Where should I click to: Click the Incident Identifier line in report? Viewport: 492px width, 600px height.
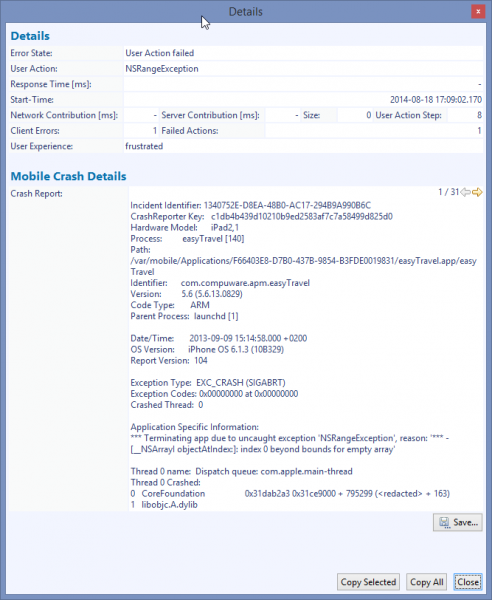(x=251, y=205)
